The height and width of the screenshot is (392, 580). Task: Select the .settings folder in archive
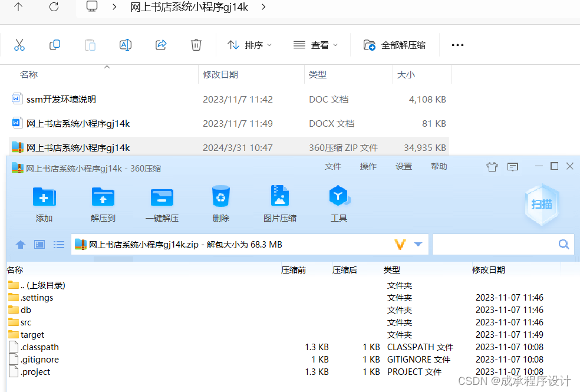point(30,297)
